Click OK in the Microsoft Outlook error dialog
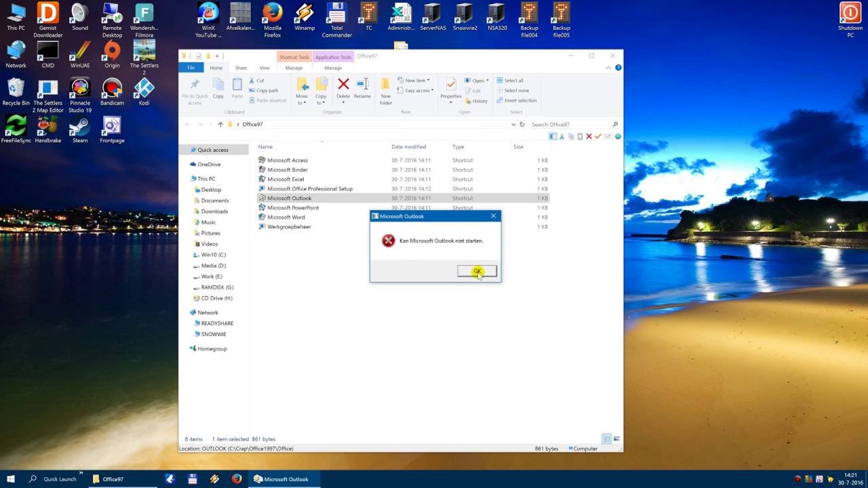The width and height of the screenshot is (868, 488). tap(477, 271)
